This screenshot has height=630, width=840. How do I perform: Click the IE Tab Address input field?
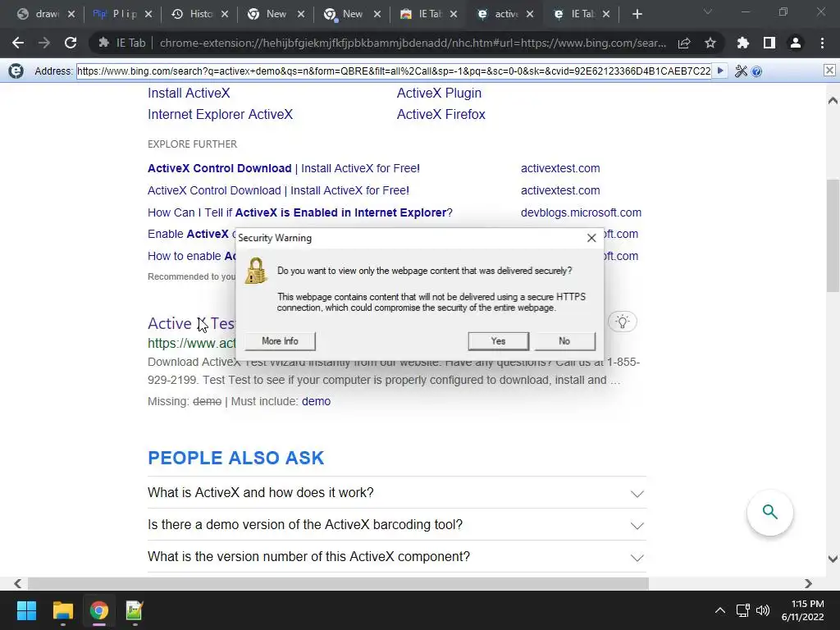pos(394,71)
